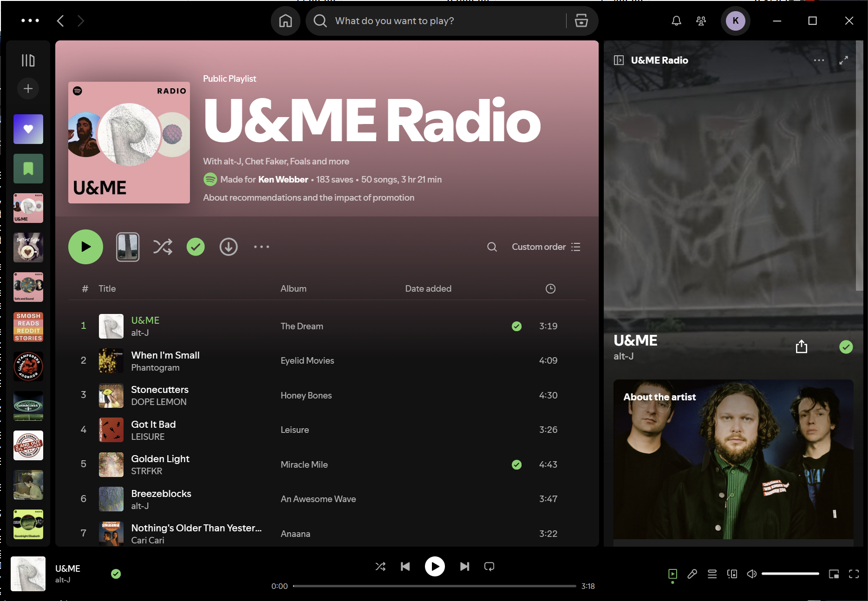Toggle saved check in bottom now-playing bar
This screenshot has height=601, width=868.
116,574
